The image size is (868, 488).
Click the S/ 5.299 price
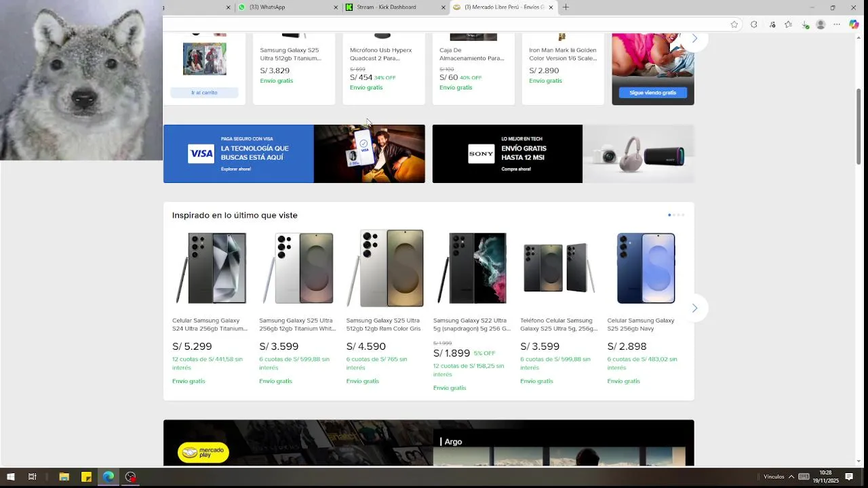192,346
